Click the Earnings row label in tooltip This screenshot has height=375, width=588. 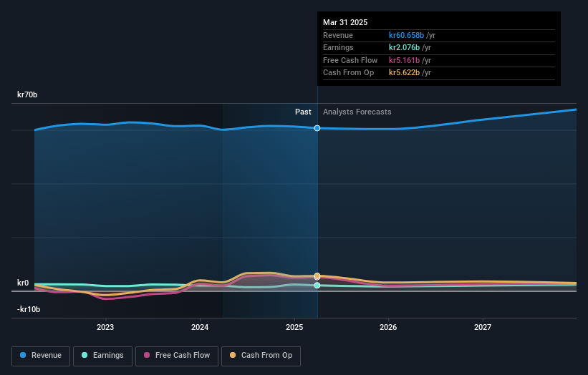(x=338, y=47)
